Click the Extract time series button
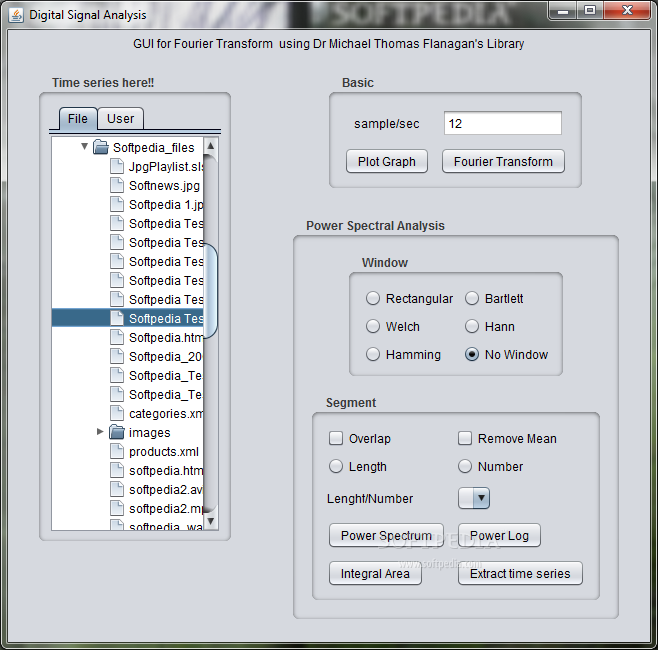 pos(520,574)
